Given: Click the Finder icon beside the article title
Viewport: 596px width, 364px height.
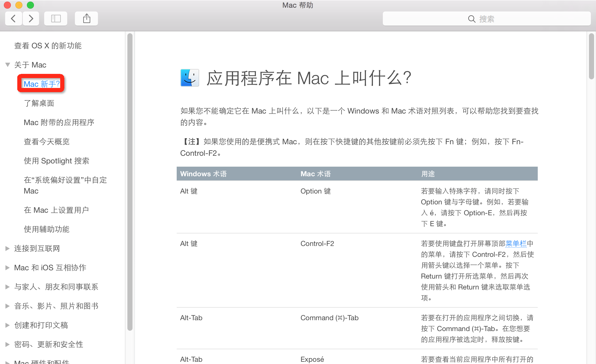Looking at the screenshot, I should pyautogui.click(x=190, y=78).
